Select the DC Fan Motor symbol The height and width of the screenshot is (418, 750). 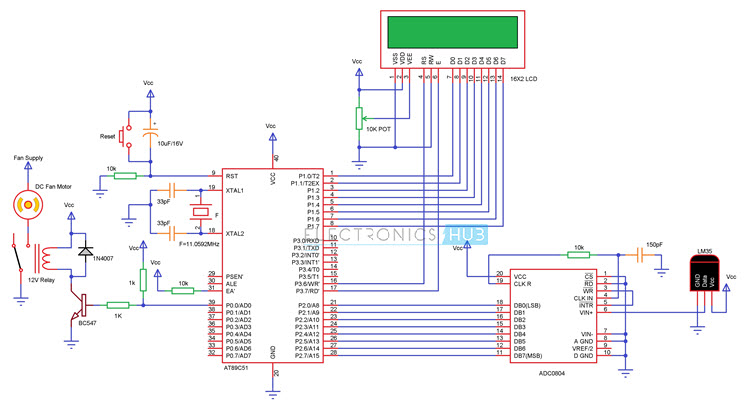tap(27, 205)
